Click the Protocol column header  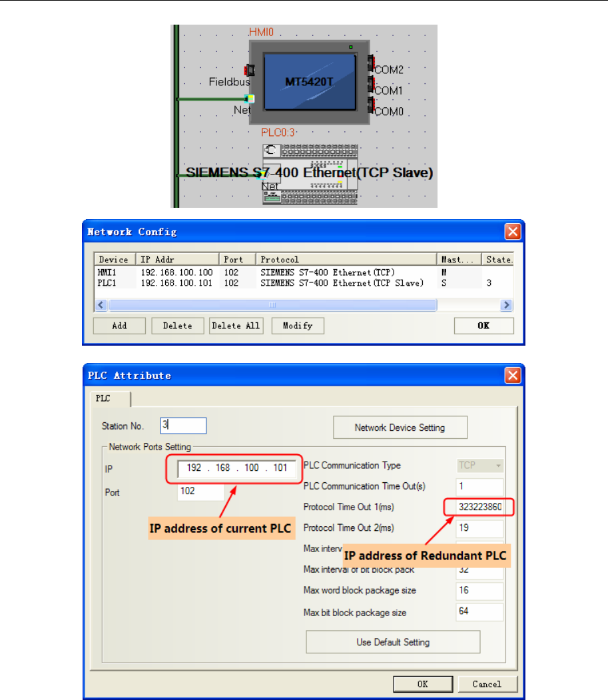point(346,259)
